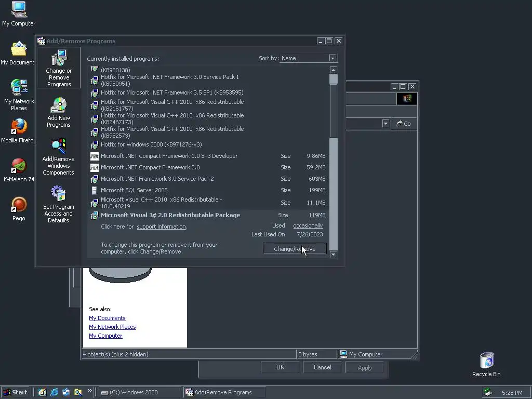Click the .NET Compact Framework 1.0 SP3 icon

point(95,156)
